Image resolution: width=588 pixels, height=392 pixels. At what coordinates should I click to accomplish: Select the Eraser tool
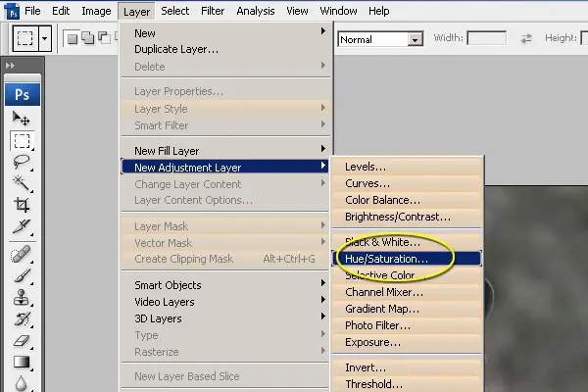22,341
